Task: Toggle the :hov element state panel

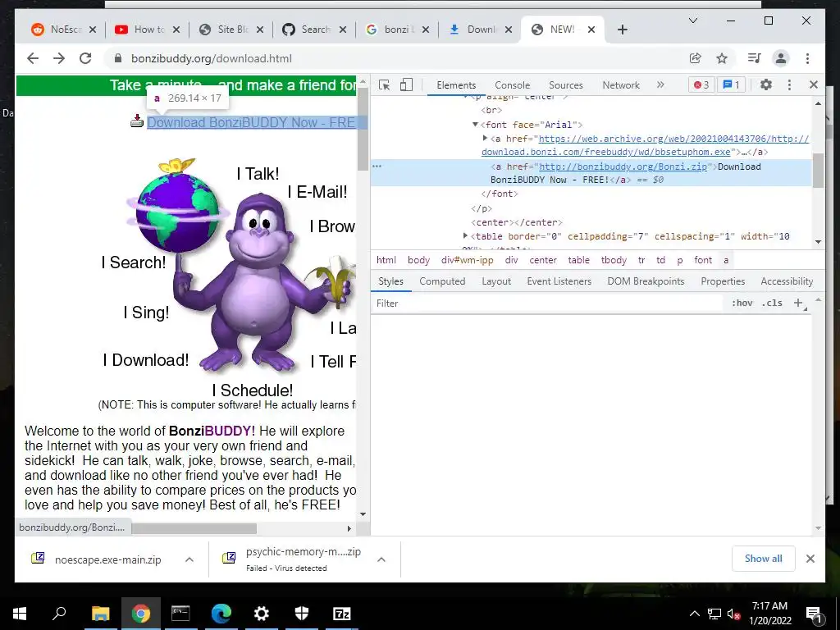Action: click(x=742, y=304)
